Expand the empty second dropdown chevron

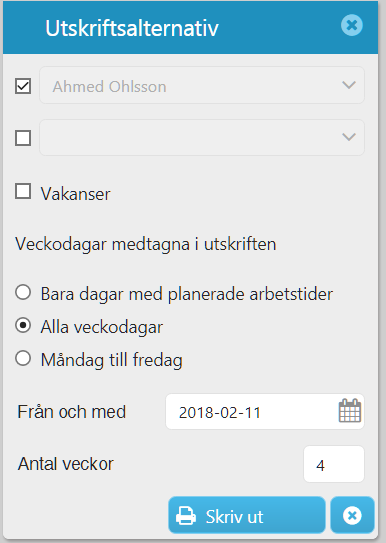click(x=349, y=137)
